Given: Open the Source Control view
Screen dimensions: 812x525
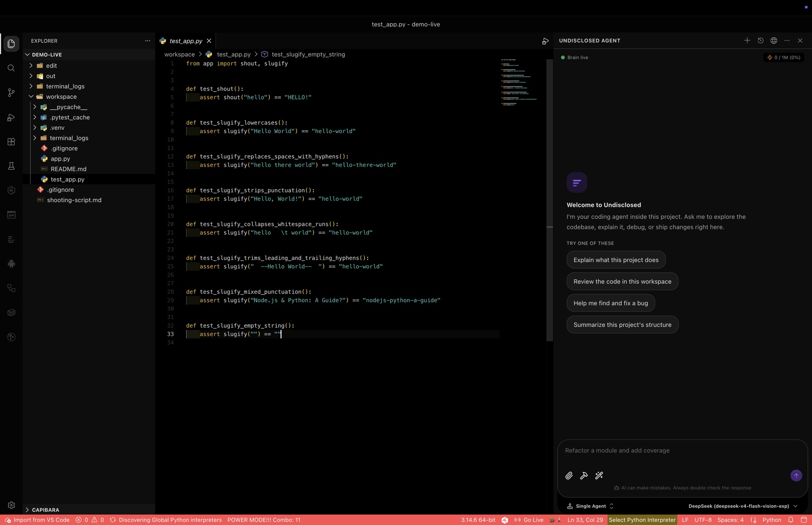Looking at the screenshot, I should (x=11, y=93).
